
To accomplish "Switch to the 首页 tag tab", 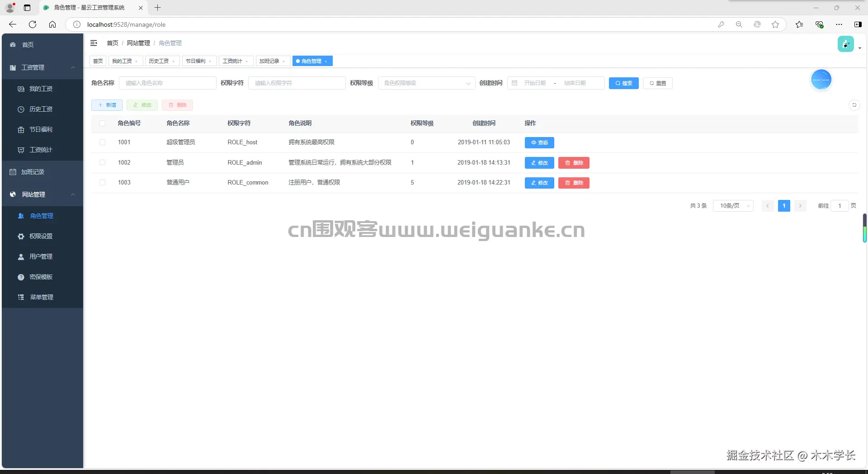I will pyautogui.click(x=98, y=61).
